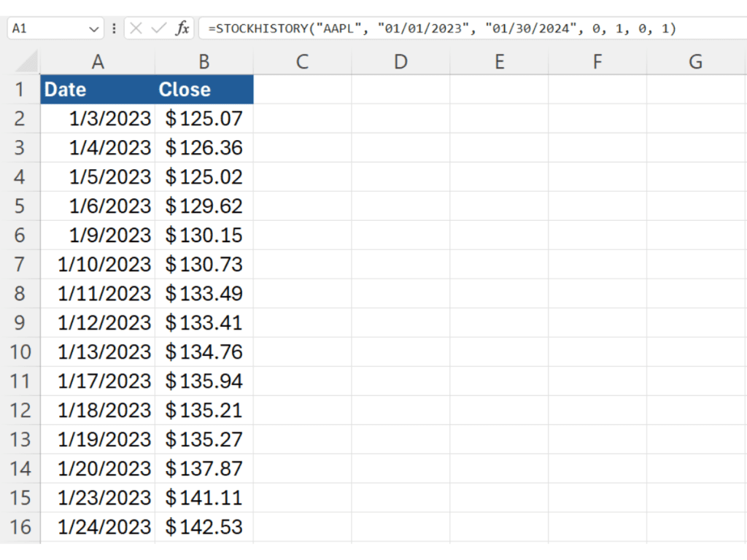This screenshot has width=747, height=560.
Task: Select column D header
Action: (400, 62)
